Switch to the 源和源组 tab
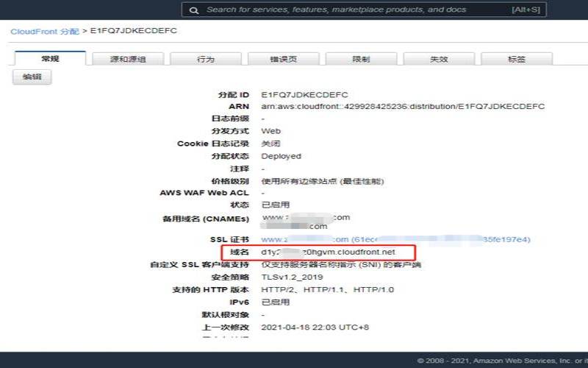588x368 pixels. click(x=128, y=59)
